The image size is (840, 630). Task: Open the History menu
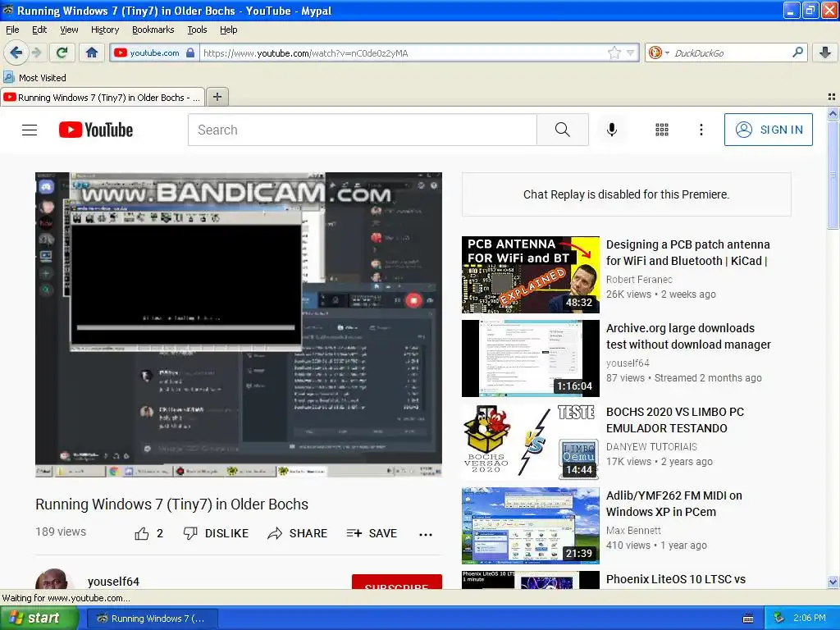104,30
